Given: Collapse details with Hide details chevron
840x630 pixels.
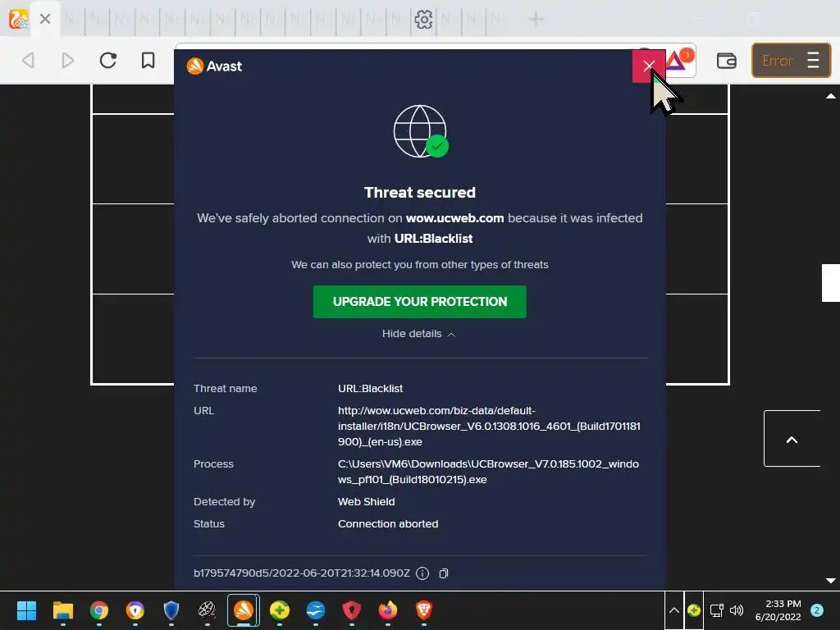Looking at the screenshot, I should pos(419,334).
